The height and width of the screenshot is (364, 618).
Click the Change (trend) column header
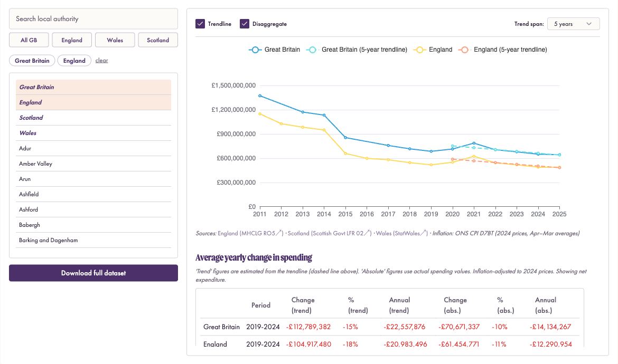click(x=303, y=305)
